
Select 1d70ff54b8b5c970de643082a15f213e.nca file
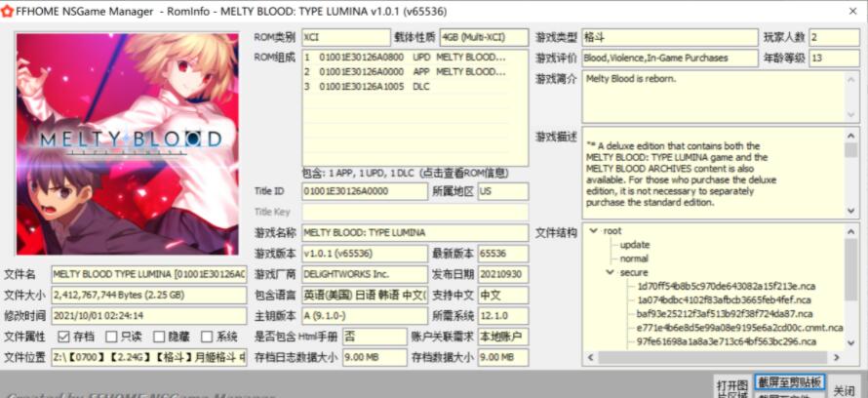tap(726, 286)
